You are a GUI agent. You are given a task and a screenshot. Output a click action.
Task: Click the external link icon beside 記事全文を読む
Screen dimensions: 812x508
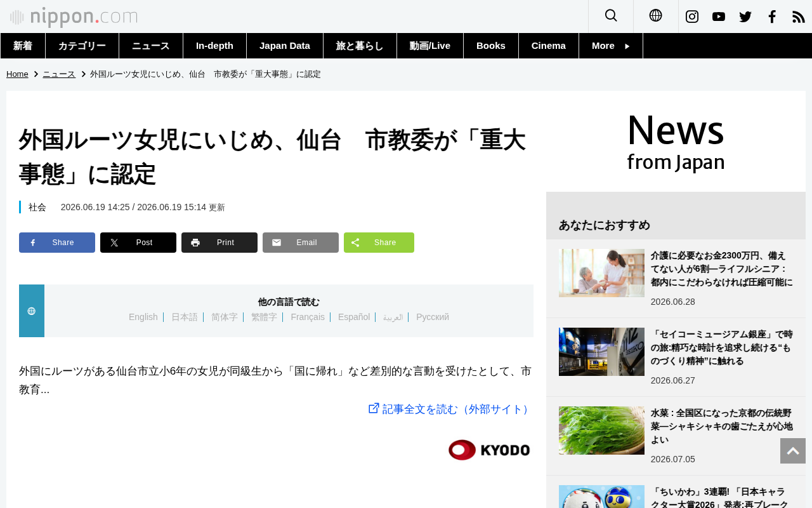374,408
